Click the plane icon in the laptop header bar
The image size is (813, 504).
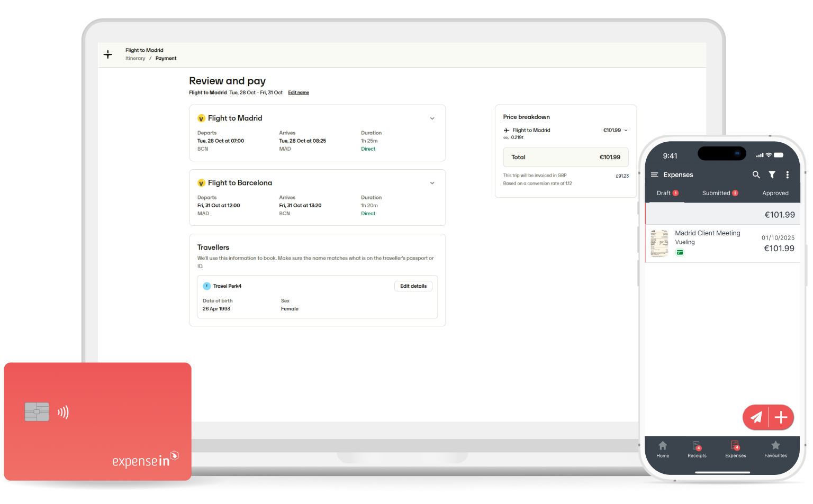coord(108,54)
